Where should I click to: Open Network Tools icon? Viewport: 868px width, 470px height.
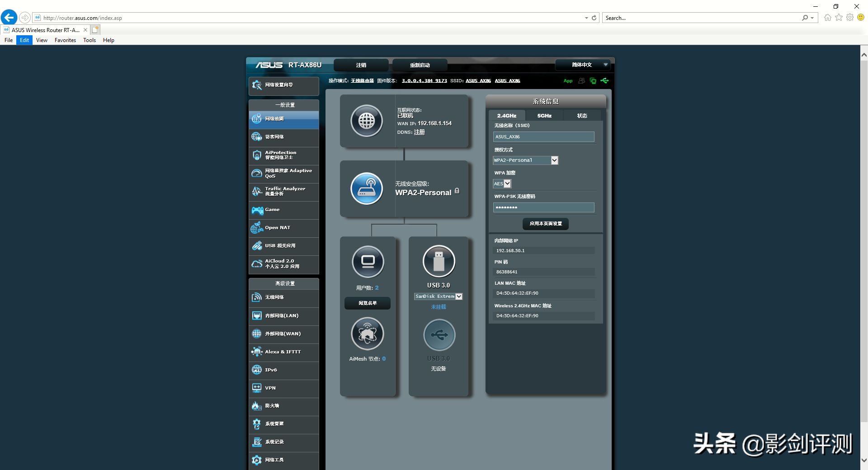point(257,460)
